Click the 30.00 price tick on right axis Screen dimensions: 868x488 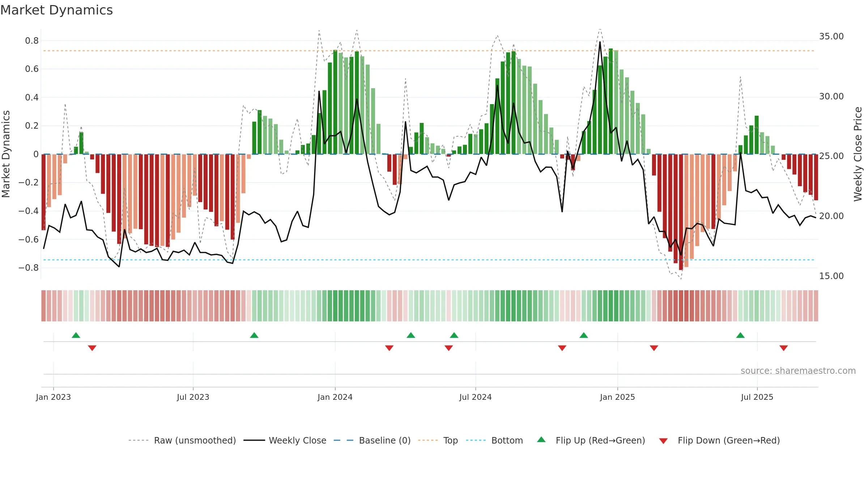click(x=831, y=96)
